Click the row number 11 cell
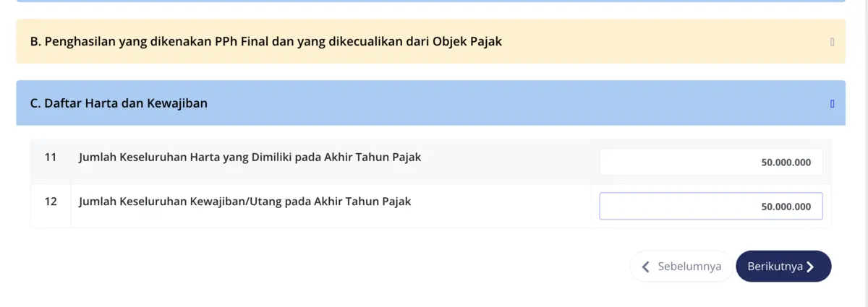This screenshot has height=307, width=868. click(x=51, y=157)
